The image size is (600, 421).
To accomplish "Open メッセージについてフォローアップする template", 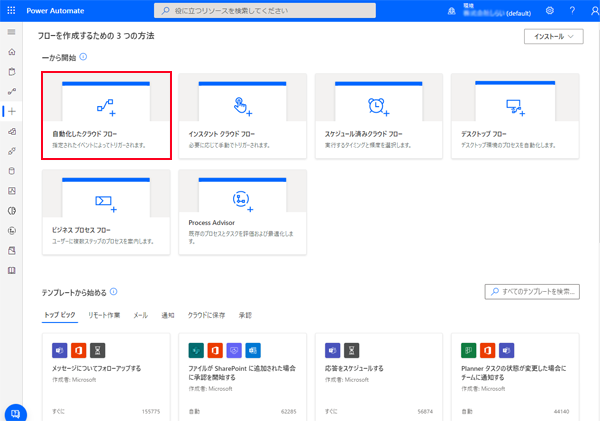I will pos(106,377).
